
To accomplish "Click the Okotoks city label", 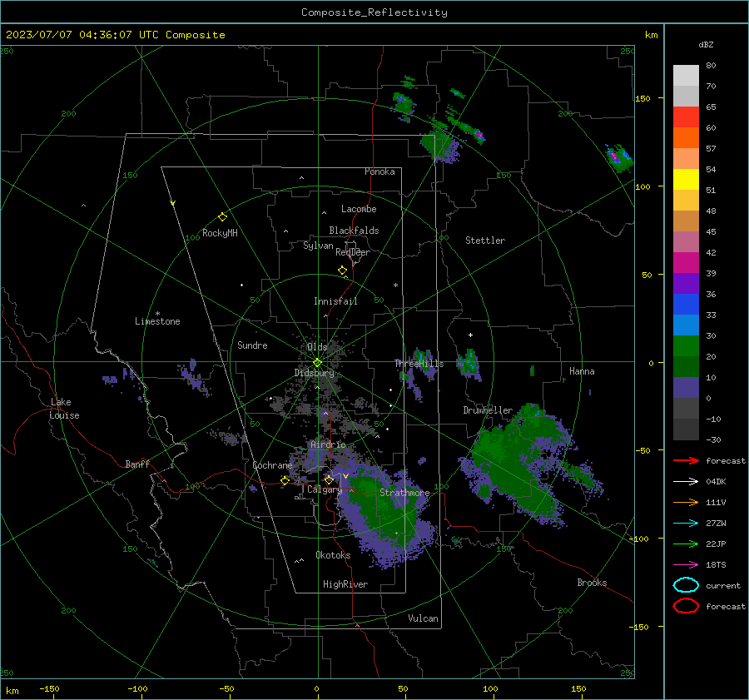I will tap(333, 555).
